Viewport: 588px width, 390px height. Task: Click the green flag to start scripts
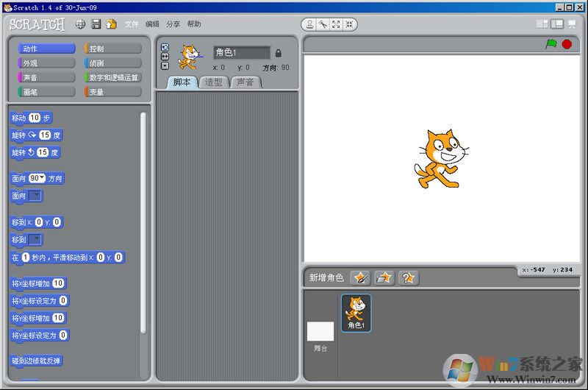click(x=551, y=44)
